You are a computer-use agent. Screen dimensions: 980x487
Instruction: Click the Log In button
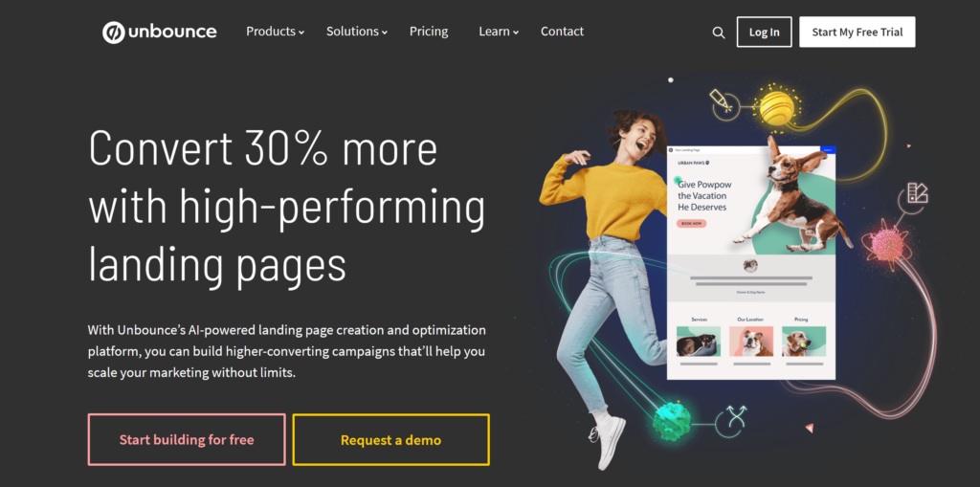[765, 32]
